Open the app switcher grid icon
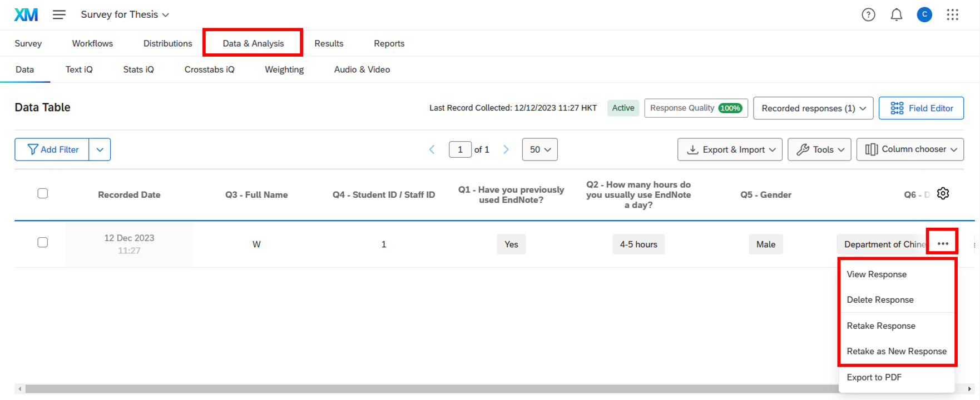Image resolution: width=980 pixels, height=400 pixels. point(952,15)
